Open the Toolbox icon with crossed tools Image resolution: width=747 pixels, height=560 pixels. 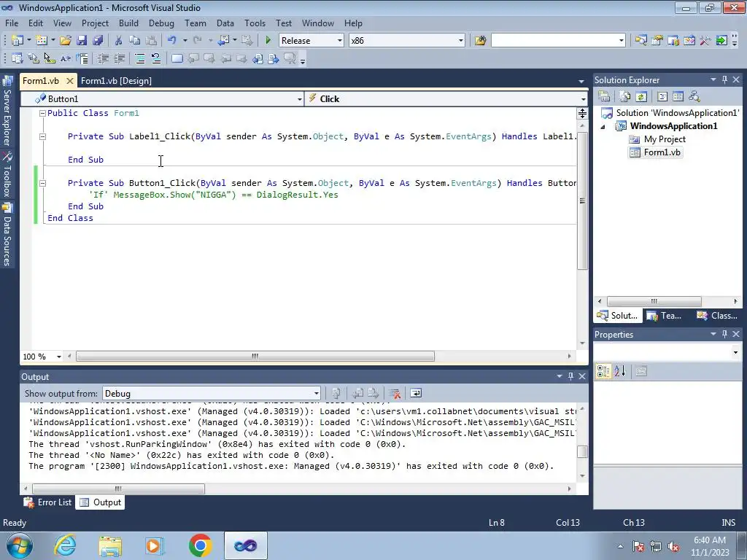(x=705, y=41)
